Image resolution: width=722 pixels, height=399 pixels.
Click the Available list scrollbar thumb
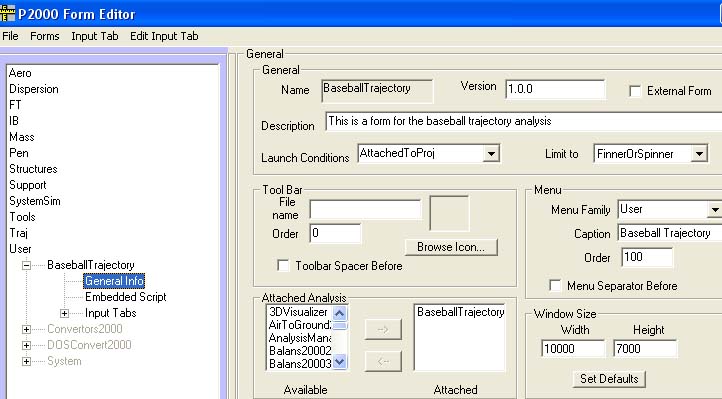tap(339, 326)
